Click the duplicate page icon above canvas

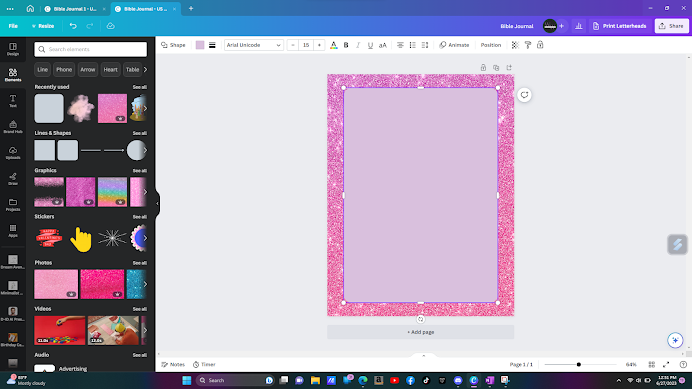[x=496, y=68]
